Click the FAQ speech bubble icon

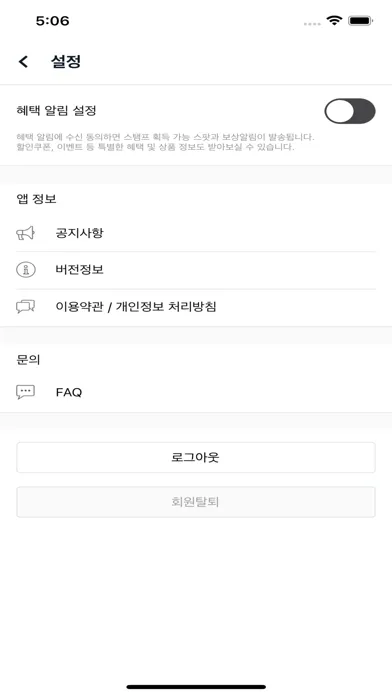(25, 392)
